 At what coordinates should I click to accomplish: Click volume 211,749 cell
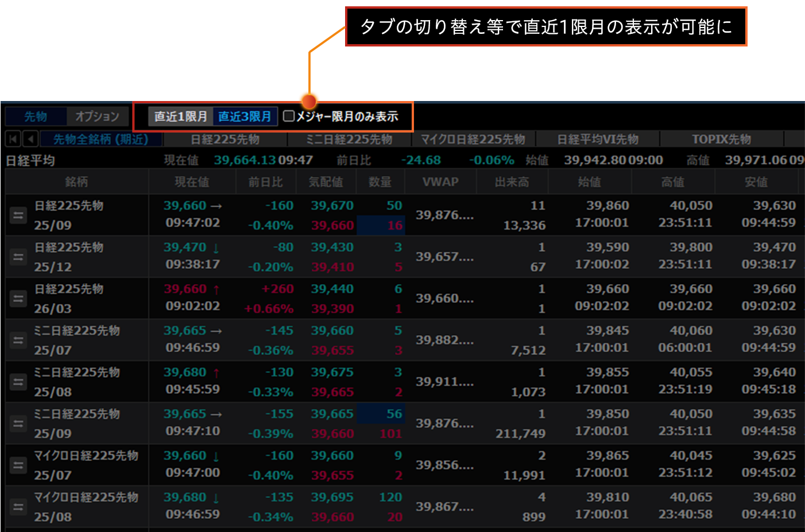point(521,433)
